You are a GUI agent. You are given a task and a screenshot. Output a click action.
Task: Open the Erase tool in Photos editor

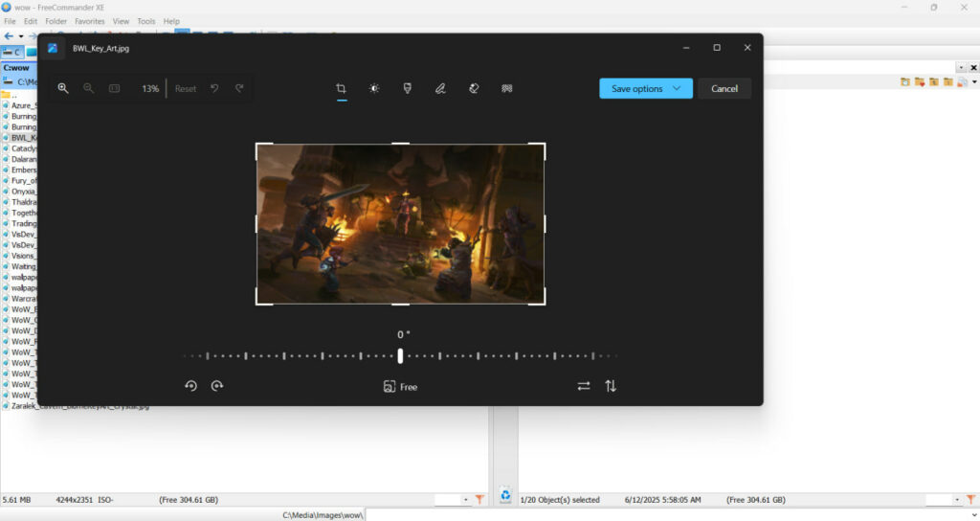click(x=474, y=89)
